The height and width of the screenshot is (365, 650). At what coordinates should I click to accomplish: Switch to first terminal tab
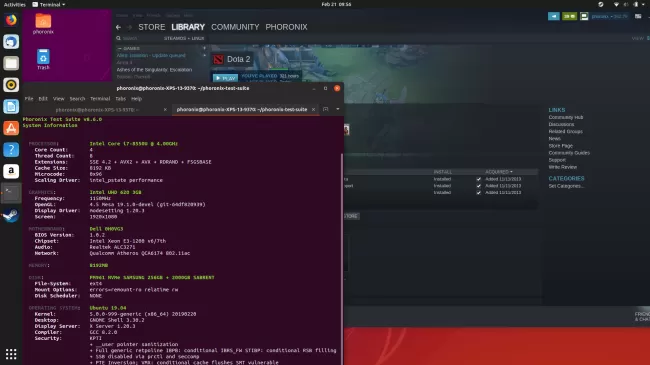[x=97, y=110]
